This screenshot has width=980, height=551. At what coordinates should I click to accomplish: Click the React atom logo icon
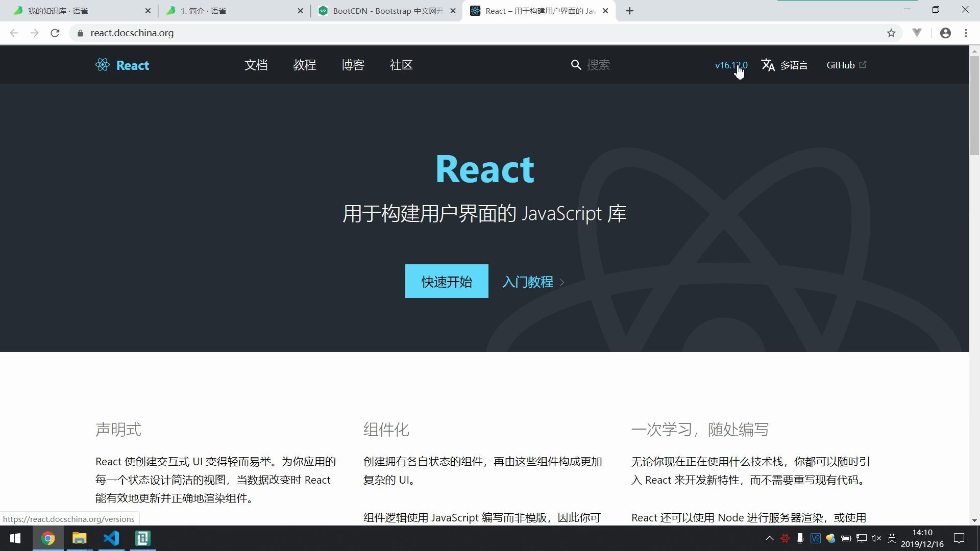click(x=102, y=65)
